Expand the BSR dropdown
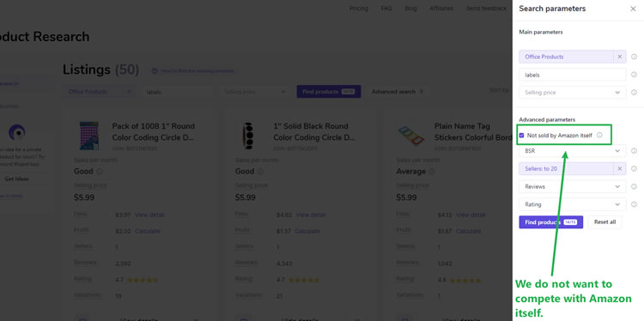The image size is (644, 321). coord(573,151)
